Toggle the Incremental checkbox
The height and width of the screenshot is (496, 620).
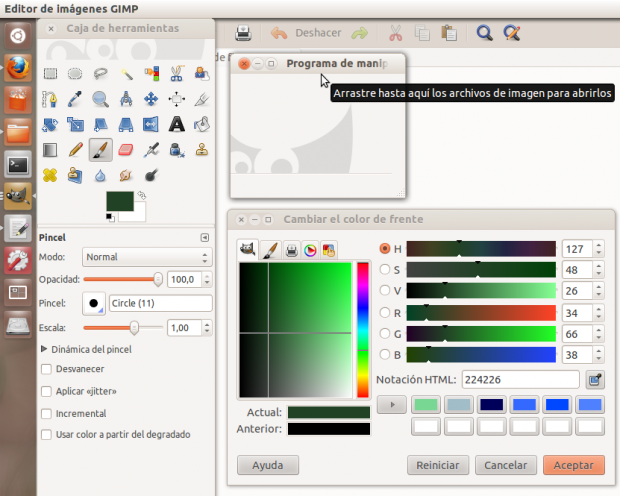(46, 413)
